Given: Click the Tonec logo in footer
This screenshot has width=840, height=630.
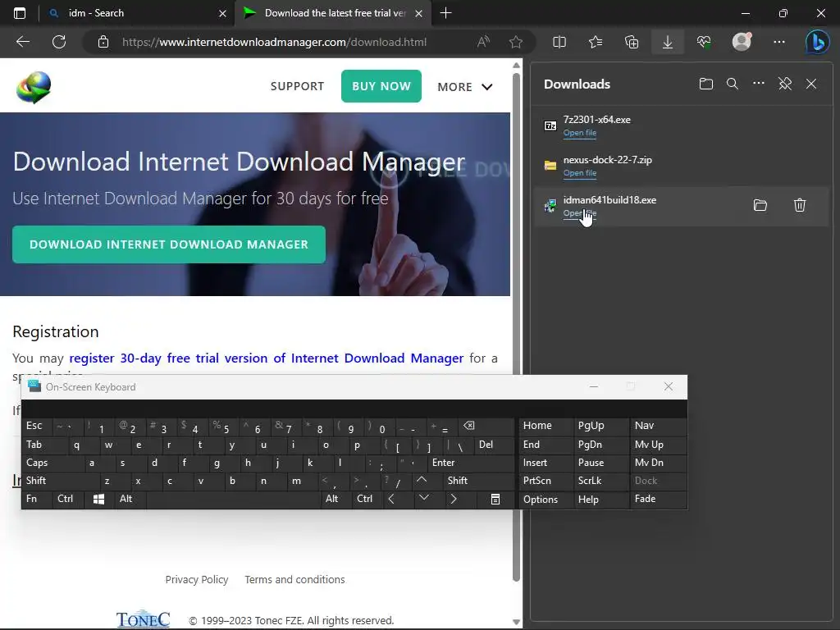Looking at the screenshot, I should [143, 619].
